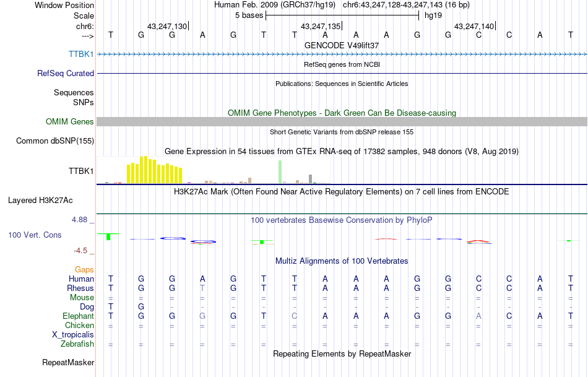588x377 pixels.
Task: Click the 4.88 PhyloP upper scale value
Action: click(x=80, y=219)
